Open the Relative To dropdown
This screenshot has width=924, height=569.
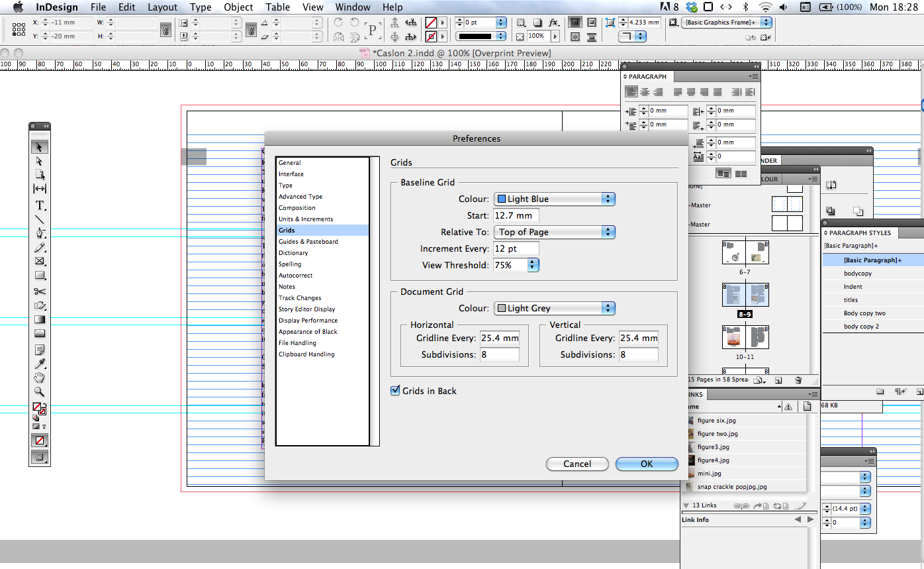[x=555, y=232]
